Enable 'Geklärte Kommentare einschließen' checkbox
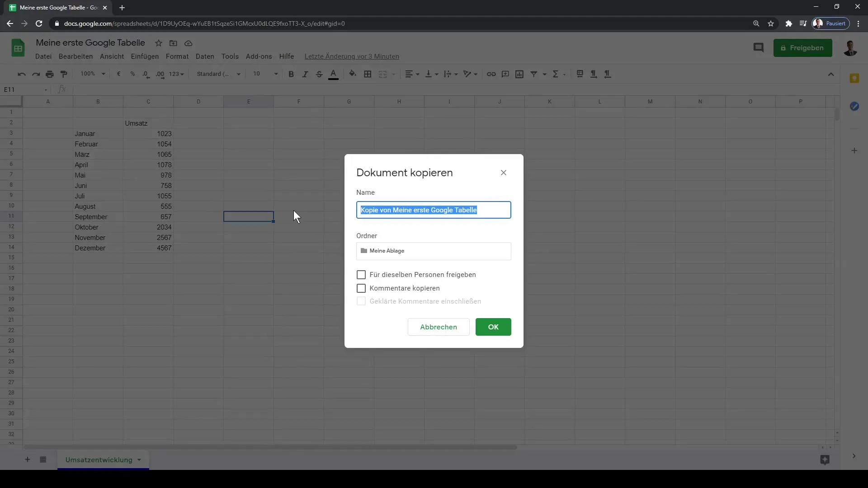 (361, 301)
